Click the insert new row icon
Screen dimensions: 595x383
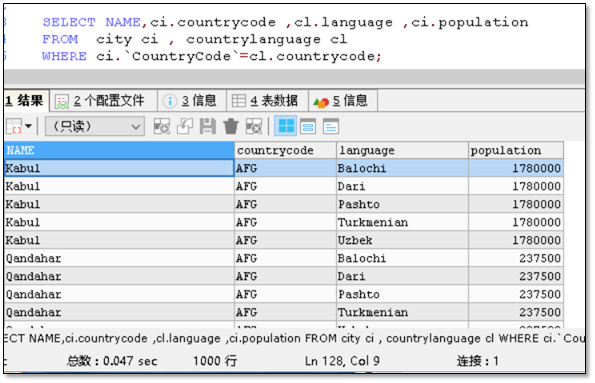pos(162,126)
